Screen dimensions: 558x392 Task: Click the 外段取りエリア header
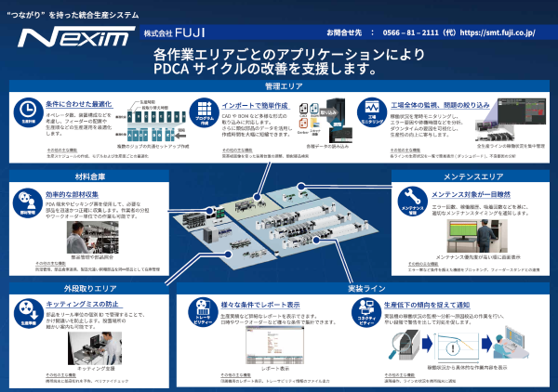(x=86, y=289)
